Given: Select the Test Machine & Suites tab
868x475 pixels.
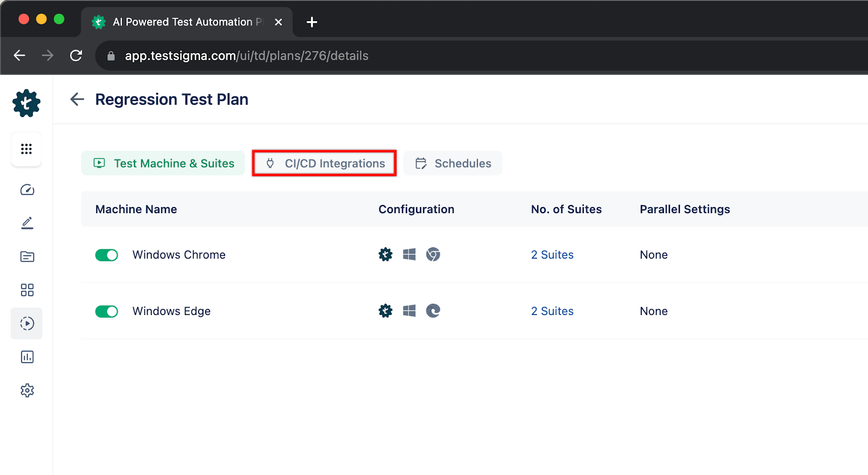Looking at the screenshot, I should pos(163,163).
